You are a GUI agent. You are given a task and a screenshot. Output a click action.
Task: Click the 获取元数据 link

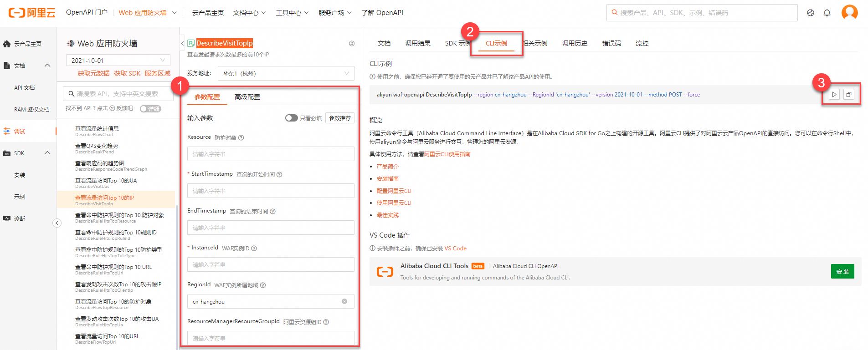coord(93,73)
